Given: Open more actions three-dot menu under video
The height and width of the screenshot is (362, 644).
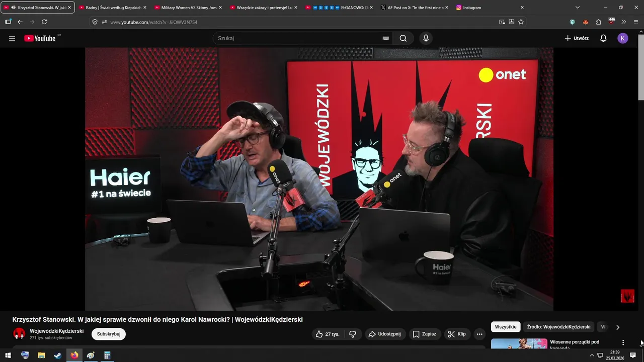Looking at the screenshot, I should [x=479, y=334].
